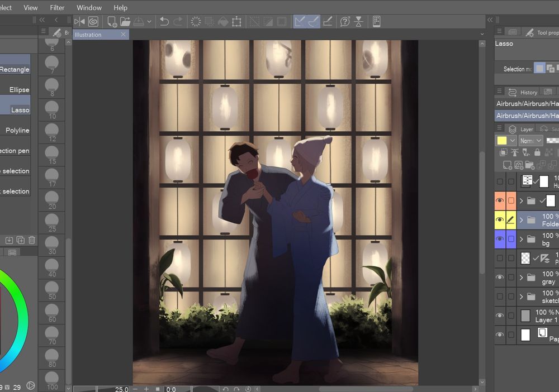Click the Open file folder icon
Screen dimensions: 559x392
(125, 22)
